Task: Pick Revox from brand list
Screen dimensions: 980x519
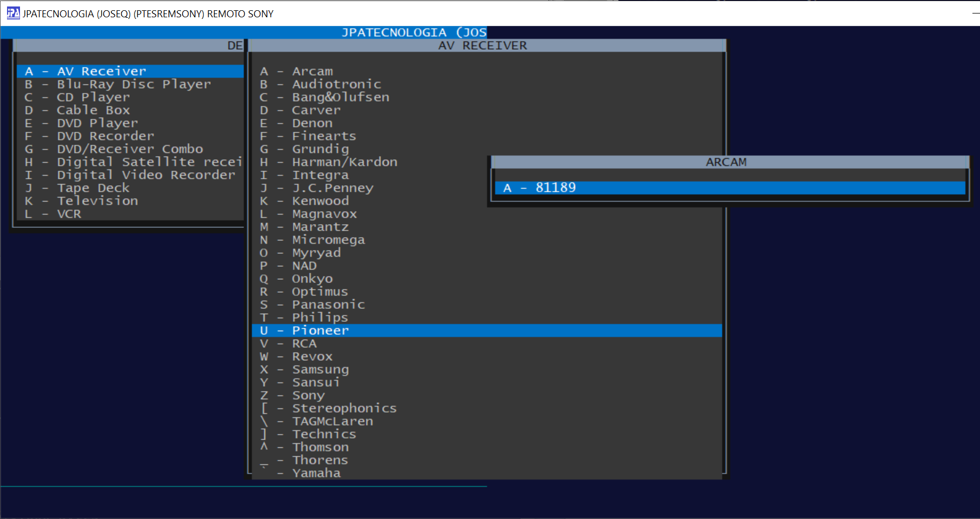Action: (487, 356)
